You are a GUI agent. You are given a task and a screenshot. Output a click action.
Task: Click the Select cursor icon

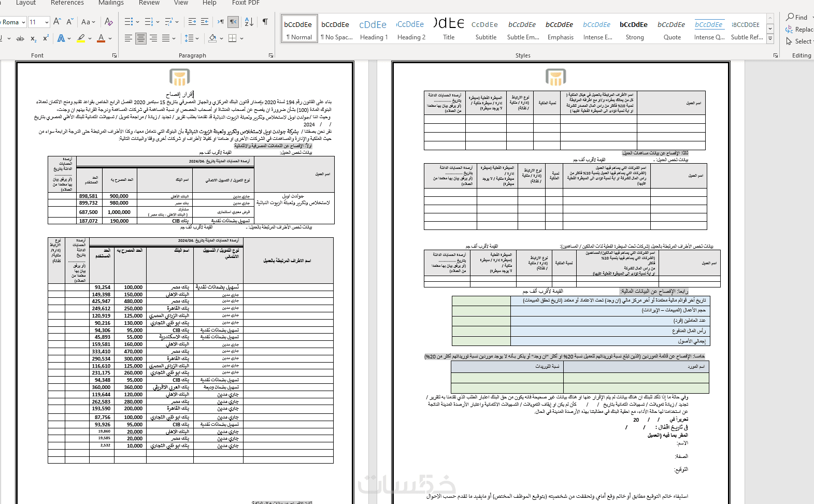point(789,41)
